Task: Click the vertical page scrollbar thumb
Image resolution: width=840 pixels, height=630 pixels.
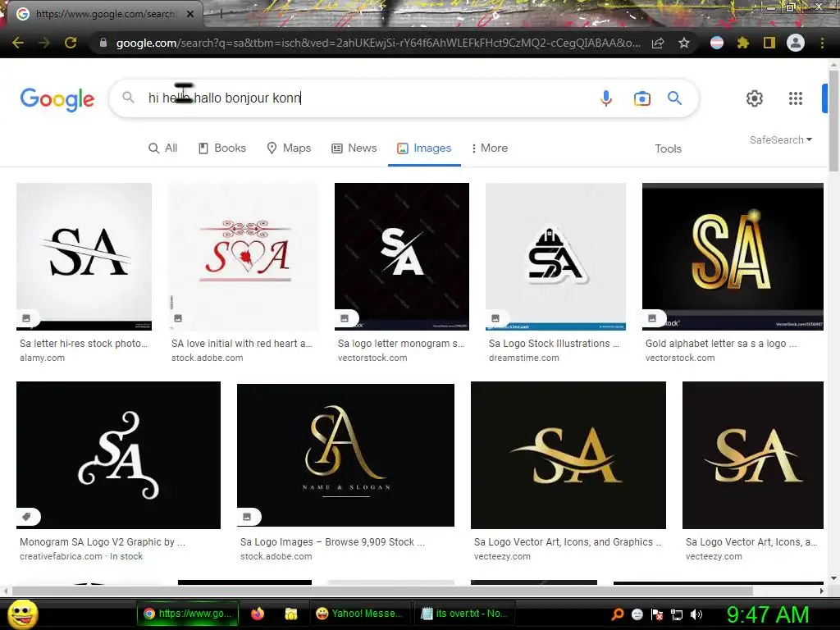Action: [x=833, y=121]
